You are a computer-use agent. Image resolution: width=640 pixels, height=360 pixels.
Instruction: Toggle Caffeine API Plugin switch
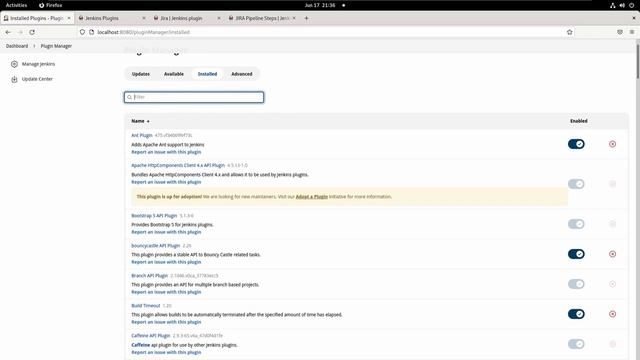pos(576,344)
